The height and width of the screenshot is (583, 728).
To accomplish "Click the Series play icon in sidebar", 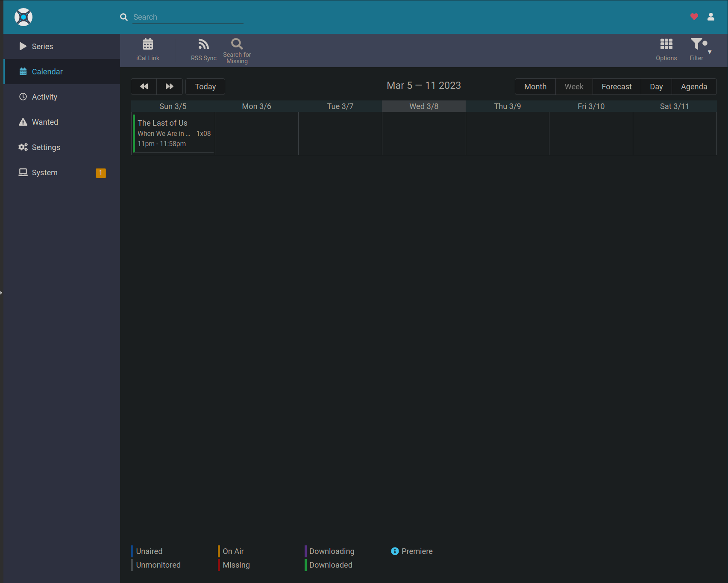I will 23,46.
